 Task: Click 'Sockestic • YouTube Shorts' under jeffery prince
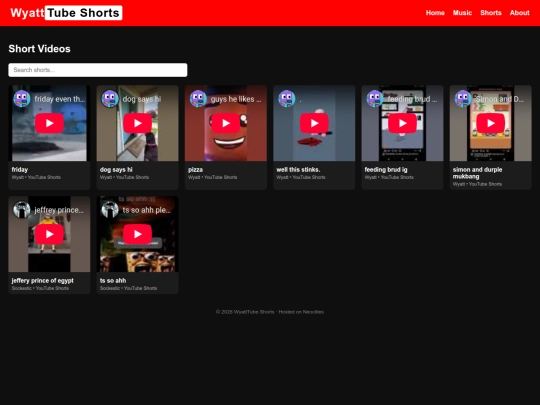tap(40, 288)
